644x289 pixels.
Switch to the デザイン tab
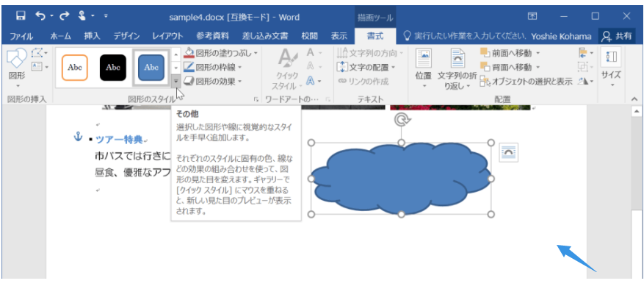[x=126, y=36]
